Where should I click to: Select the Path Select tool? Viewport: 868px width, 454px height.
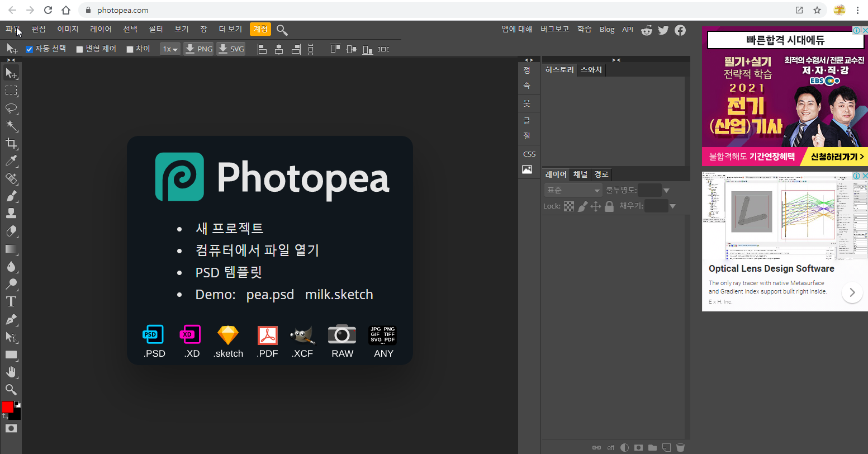[x=11, y=337]
